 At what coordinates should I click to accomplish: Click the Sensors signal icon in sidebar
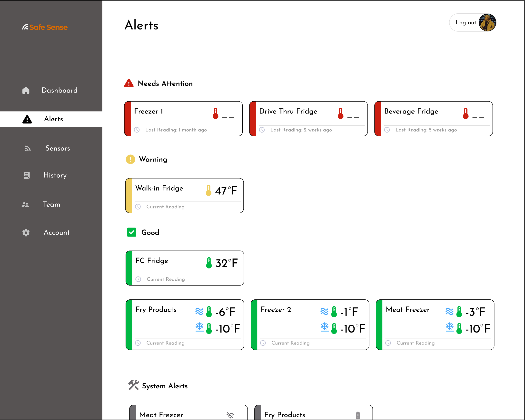coord(28,148)
